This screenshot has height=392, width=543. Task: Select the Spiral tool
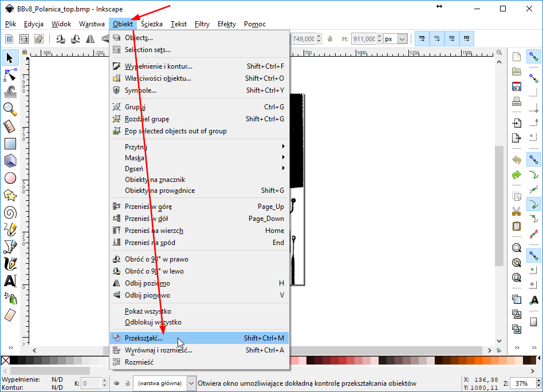tap(10, 212)
